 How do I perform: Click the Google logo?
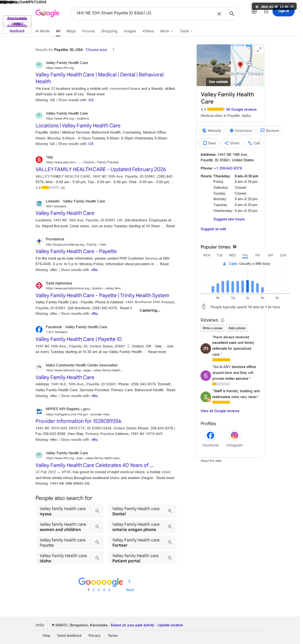(47, 13)
